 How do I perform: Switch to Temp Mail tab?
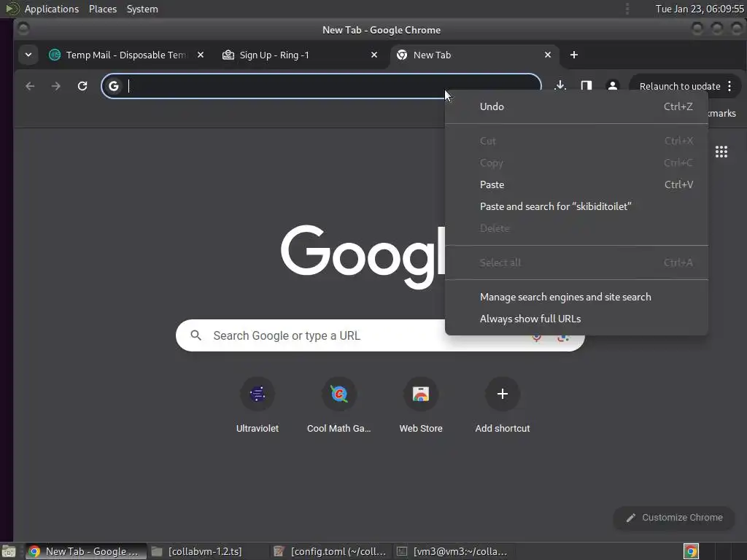pos(126,55)
